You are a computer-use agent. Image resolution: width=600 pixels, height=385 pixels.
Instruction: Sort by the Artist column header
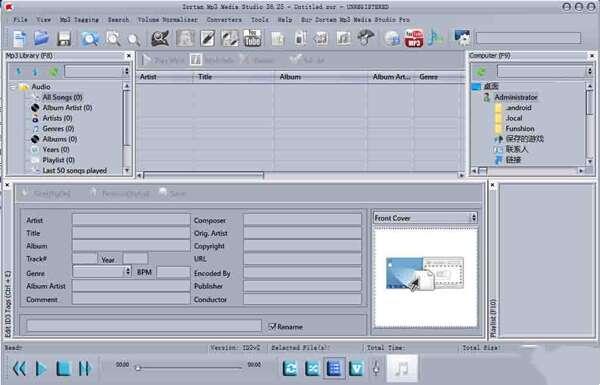coord(165,77)
